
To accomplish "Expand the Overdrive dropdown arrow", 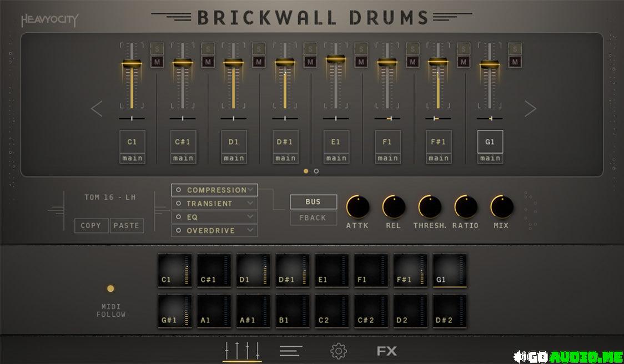I will pos(250,230).
